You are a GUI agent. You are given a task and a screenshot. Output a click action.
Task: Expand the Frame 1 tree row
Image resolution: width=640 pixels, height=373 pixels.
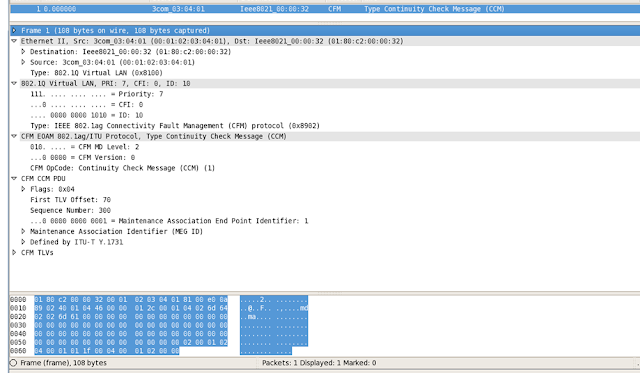pos(14,30)
